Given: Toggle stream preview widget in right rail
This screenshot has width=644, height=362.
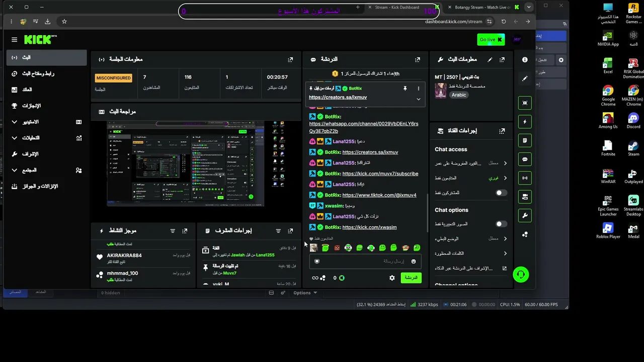Looking at the screenshot, I should pos(525,103).
